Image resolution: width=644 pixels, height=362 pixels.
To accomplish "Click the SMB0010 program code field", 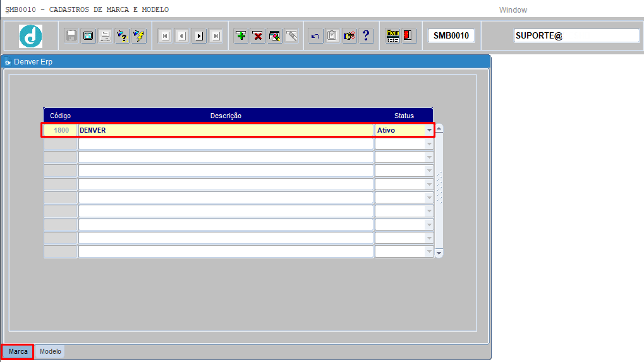I will pos(451,36).
